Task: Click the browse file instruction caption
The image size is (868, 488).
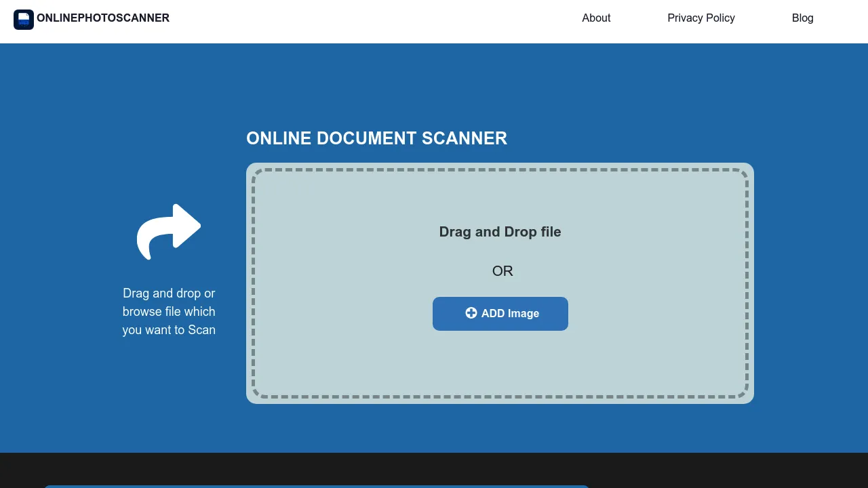Action: pyautogui.click(x=168, y=311)
